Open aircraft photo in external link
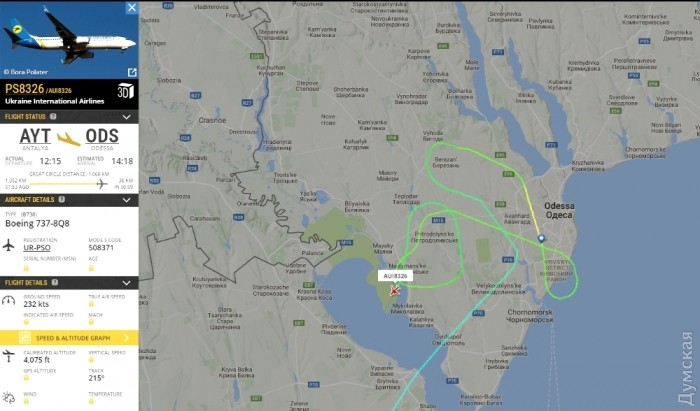The width and height of the screenshot is (700, 411). pyautogui.click(x=132, y=72)
